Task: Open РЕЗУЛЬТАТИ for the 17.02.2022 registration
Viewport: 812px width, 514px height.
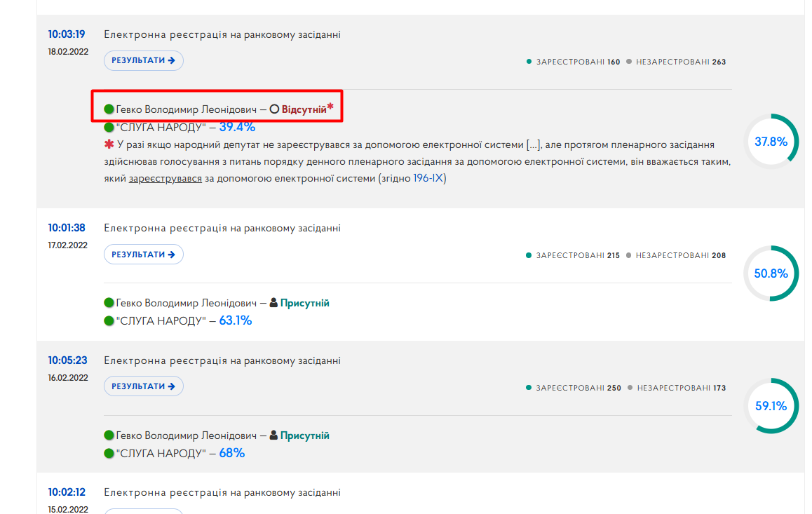Action: pos(144,254)
